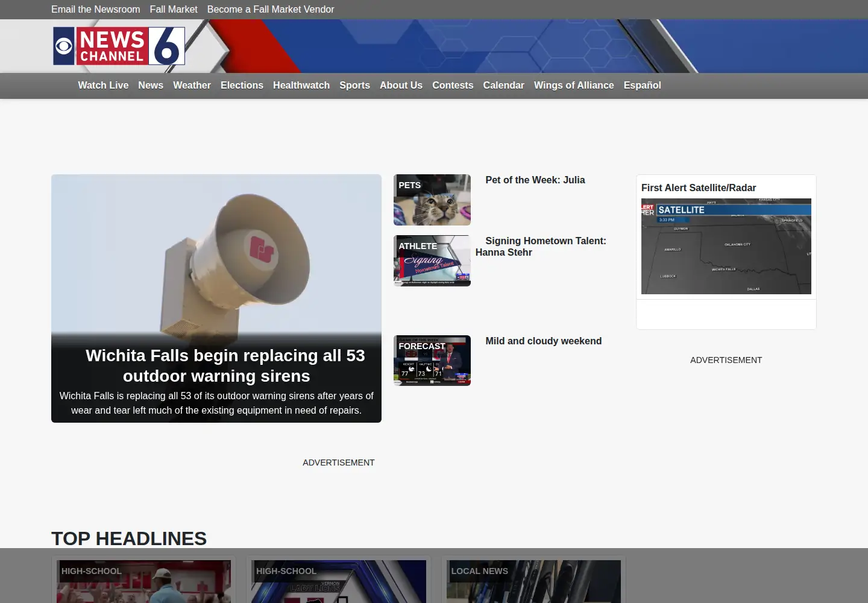Viewport: 868px width, 603px height.
Task: Open the Weather menu item
Action: pos(192,86)
